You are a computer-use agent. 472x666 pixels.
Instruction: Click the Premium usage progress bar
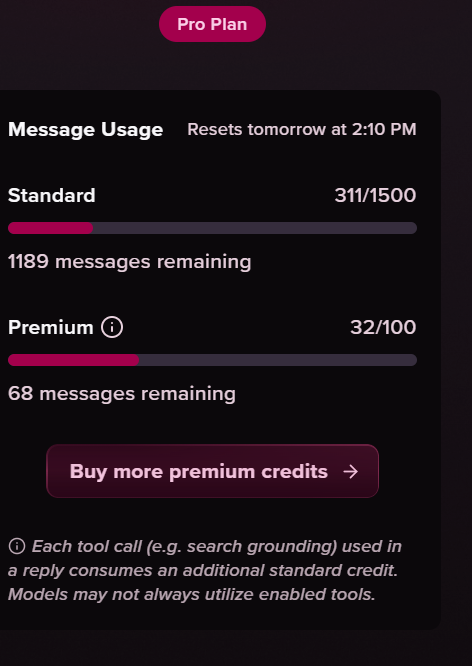coord(212,360)
